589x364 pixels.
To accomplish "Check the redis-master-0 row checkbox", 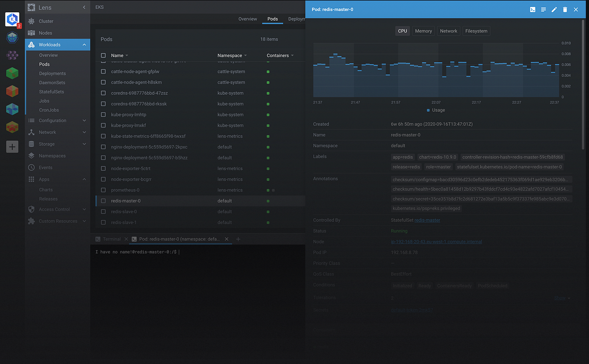I will click(103, 201).
